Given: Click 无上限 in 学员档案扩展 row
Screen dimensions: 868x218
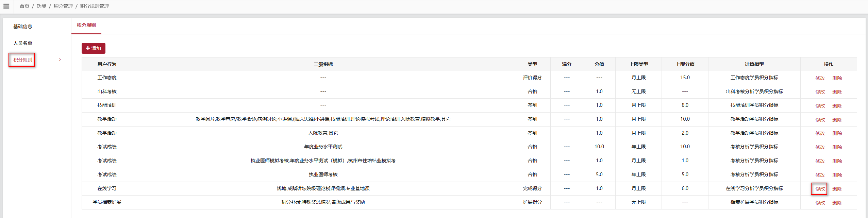Looking at the screenshot, I should [638, 202].
